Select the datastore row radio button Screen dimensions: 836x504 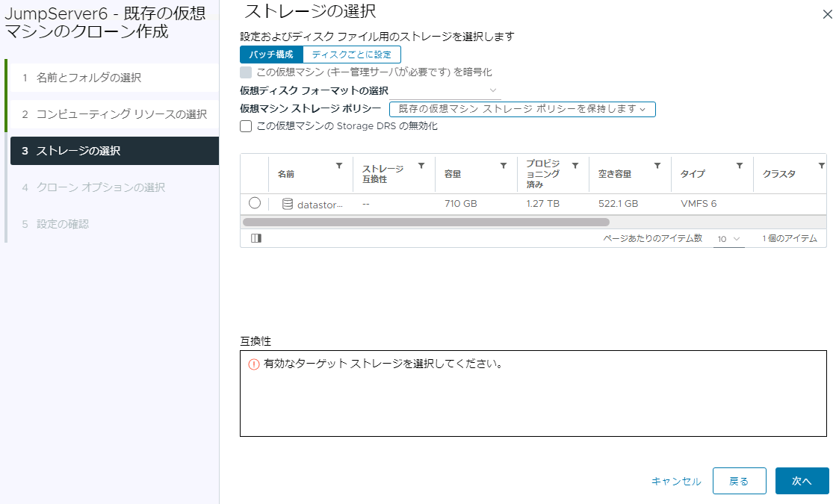255,203
